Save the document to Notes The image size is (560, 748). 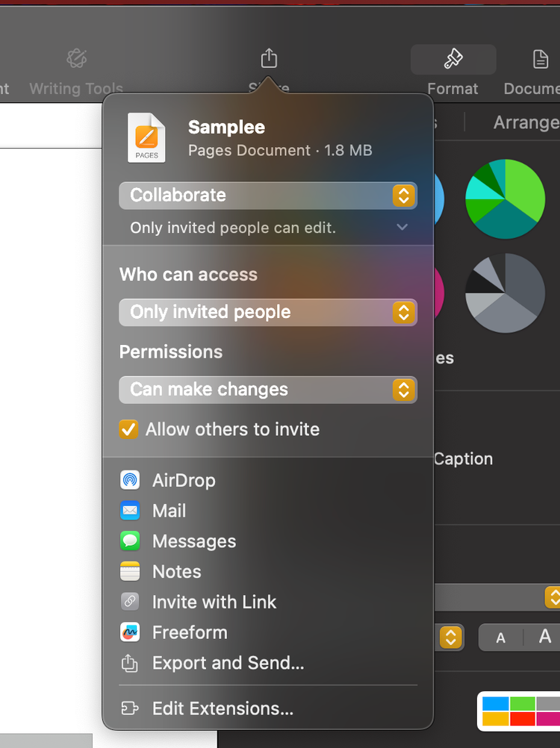(177, 572)
